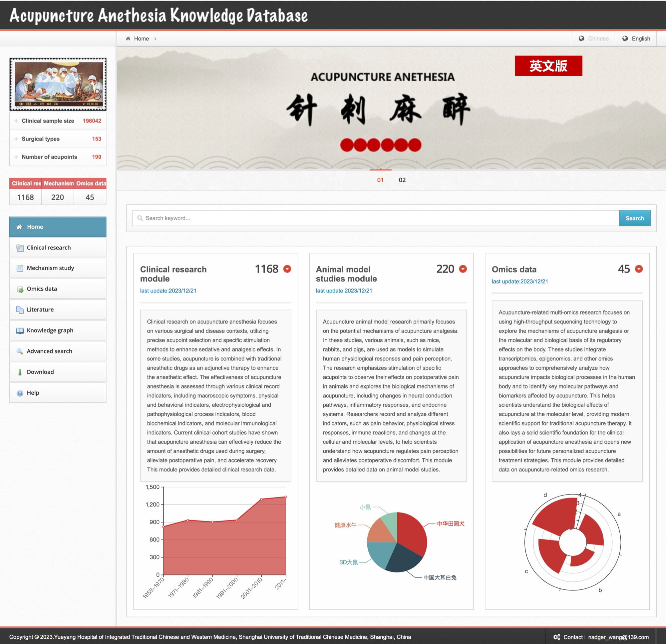The height and width of the screenshot is (644, 666).
Task: Click the Omics data sidebar icon
Action: coord(20,289)
